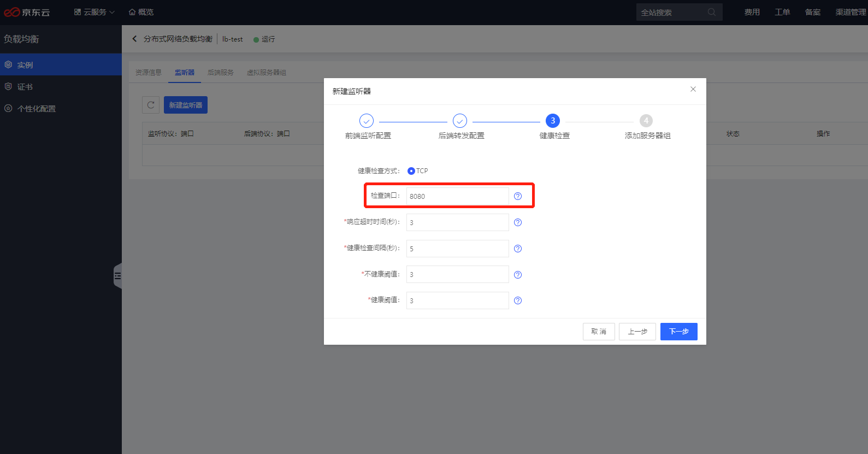
Task: Show help for 响应超时时间
Action: click(518, 222)
